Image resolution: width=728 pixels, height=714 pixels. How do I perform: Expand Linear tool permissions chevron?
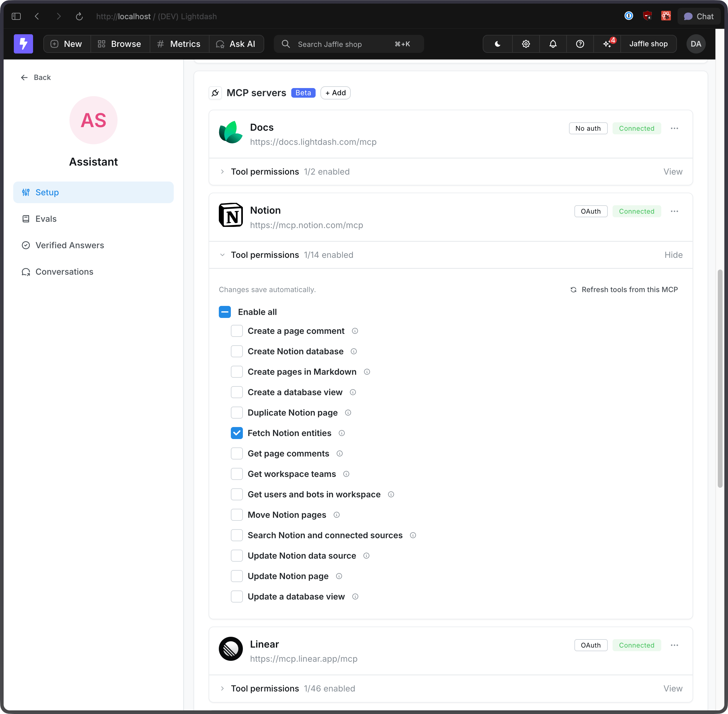point(222,688)
